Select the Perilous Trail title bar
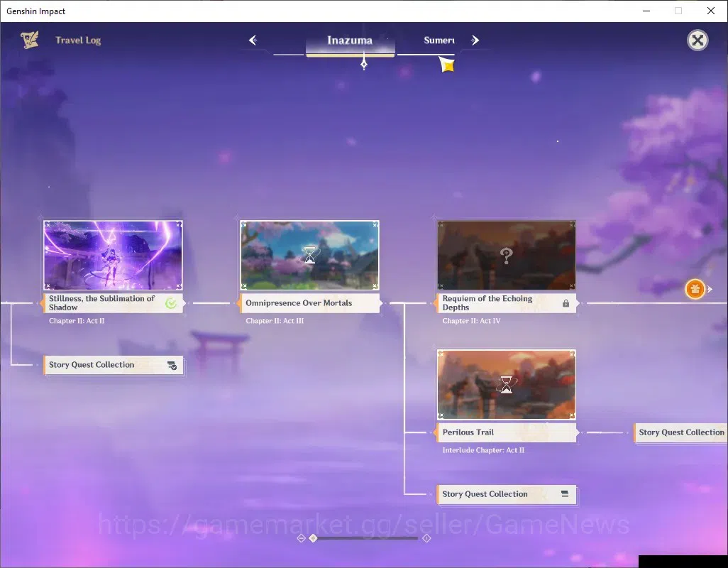The width and height of the screenshot is (728, 568). (507, 432)
